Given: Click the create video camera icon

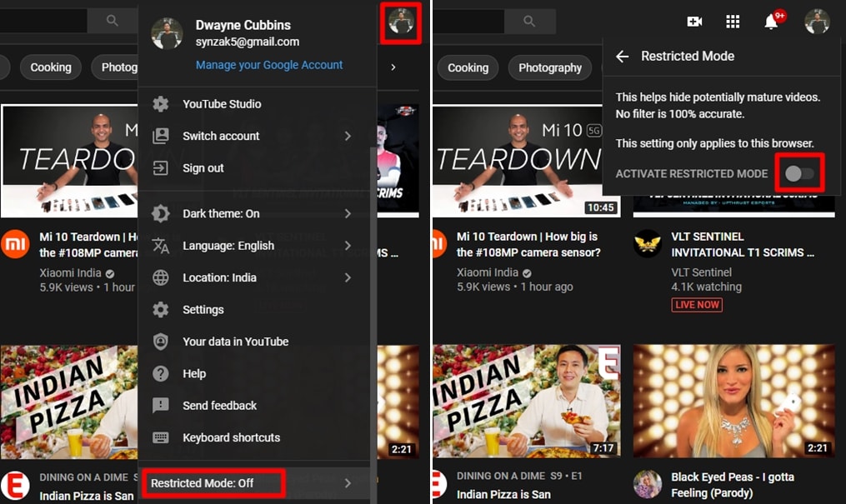Looking at the screenshot, I should click(694, 22).
